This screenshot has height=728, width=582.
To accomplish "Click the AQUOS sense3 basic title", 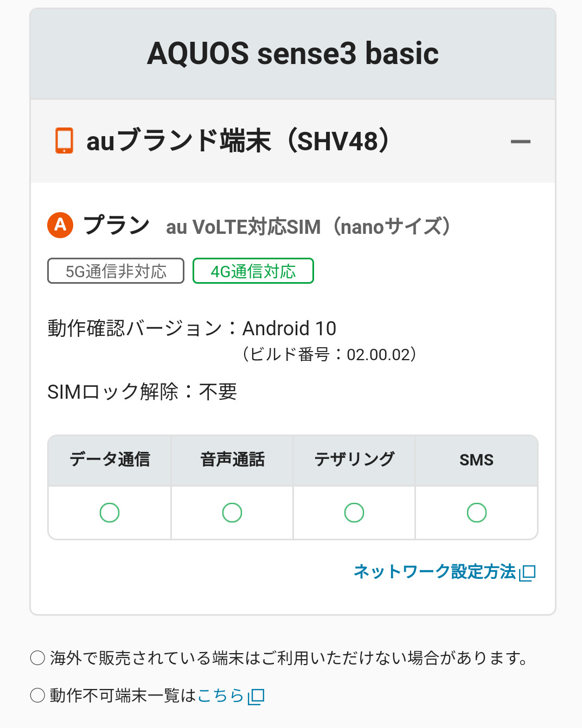I will click(293, 53).
